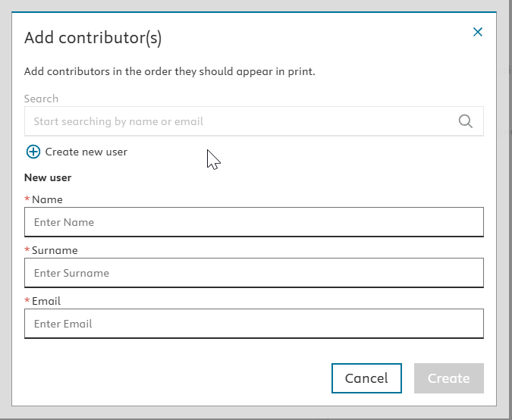Click the plus icon beside Create new user
This screenshot has height=420, width=512.
(x=33, y=152)
